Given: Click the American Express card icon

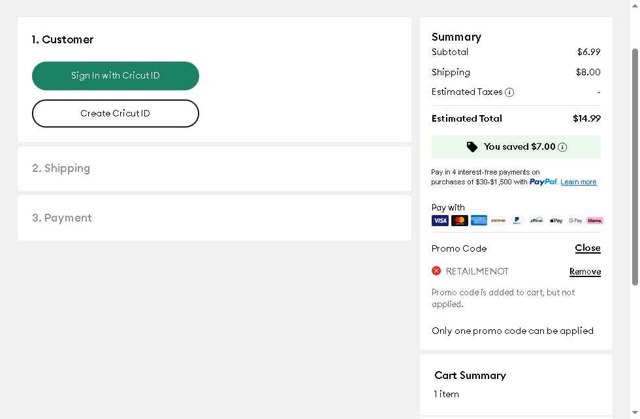Looking at the screenshot, I should (479, 220).
